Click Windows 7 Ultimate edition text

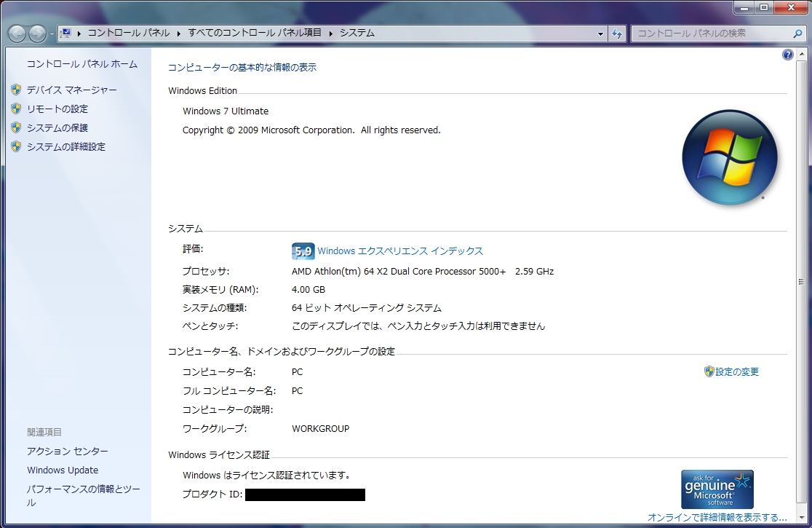click(226, 111)
